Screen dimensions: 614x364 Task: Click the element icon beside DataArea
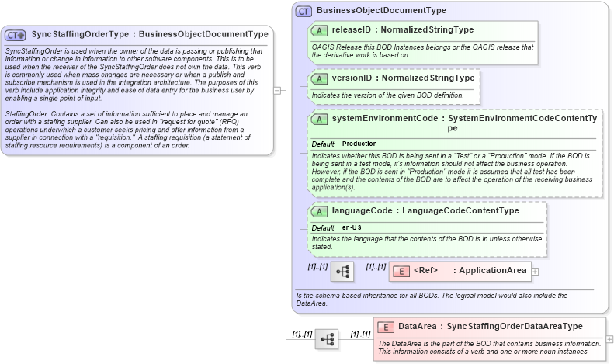tap(386, 328)
